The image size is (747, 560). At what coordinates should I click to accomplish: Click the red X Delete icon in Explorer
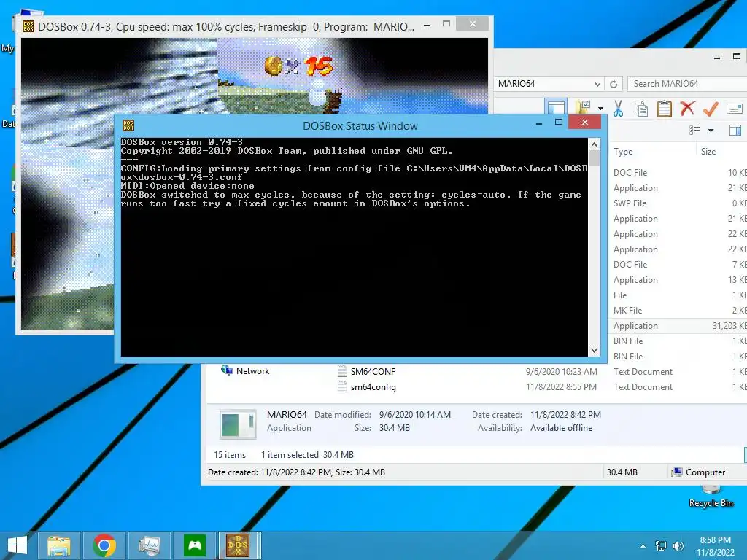[x=687, y=109]
